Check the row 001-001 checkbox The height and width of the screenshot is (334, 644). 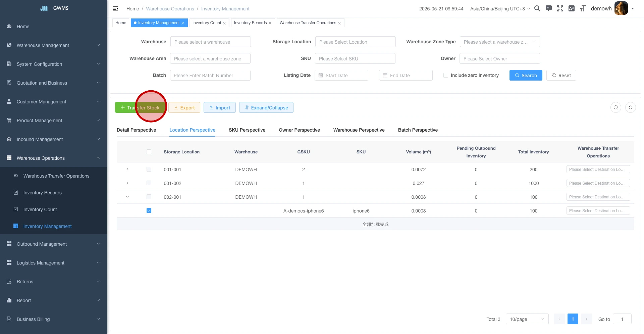(149, 169)
